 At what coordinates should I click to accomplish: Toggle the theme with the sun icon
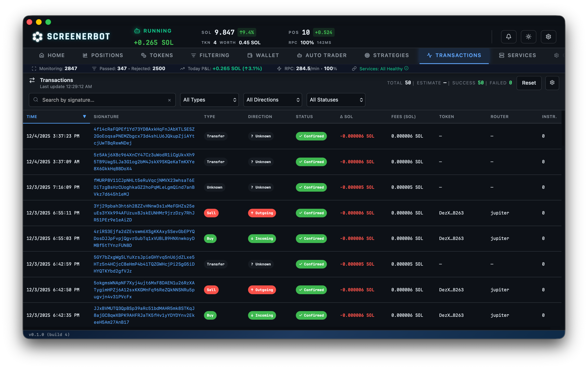pos(528,36)
